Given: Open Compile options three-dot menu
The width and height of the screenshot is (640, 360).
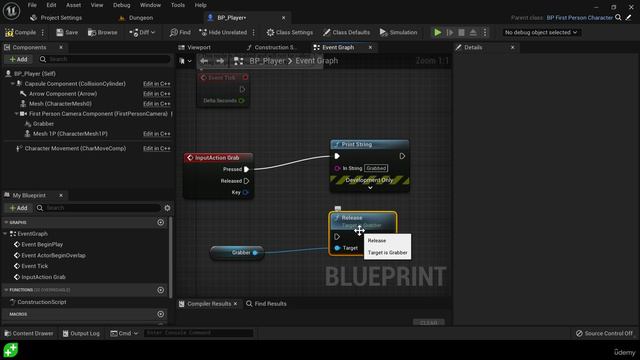Looking at the screenshot, I should click(43, 32).
